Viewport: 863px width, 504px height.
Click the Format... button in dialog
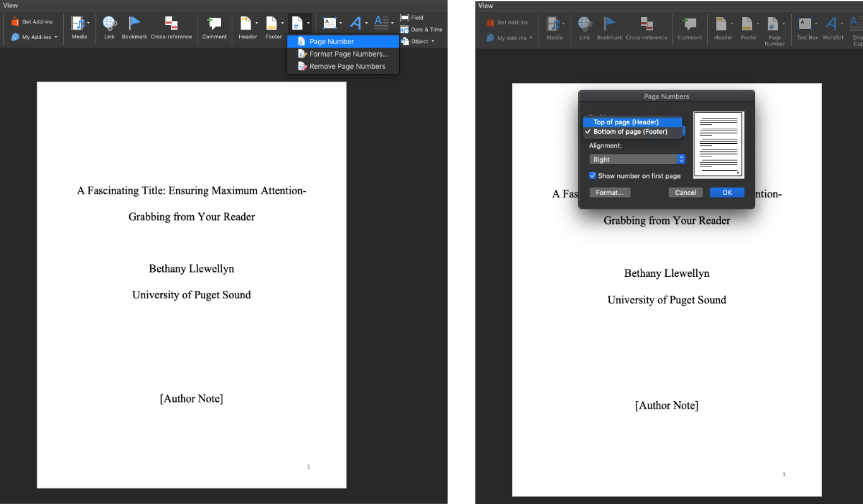pos(610,192)
